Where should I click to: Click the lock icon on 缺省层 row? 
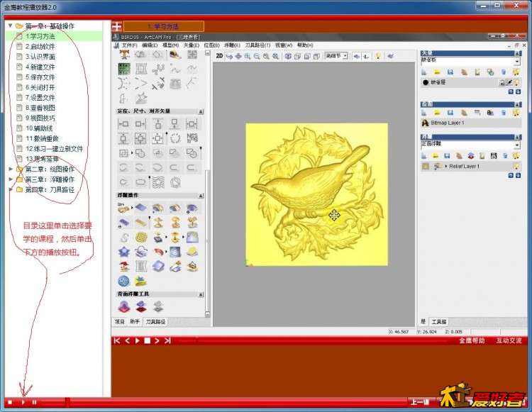click(502, 82)
